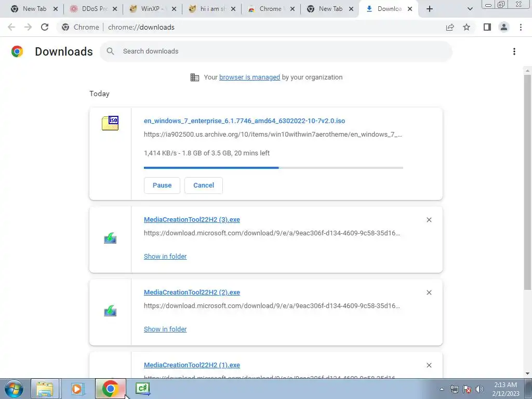The width and height of the screenshot is (532, 399).
Task: Show MediaCreationTool22H2 (2).exe in folder
Action: pos(165,329)
